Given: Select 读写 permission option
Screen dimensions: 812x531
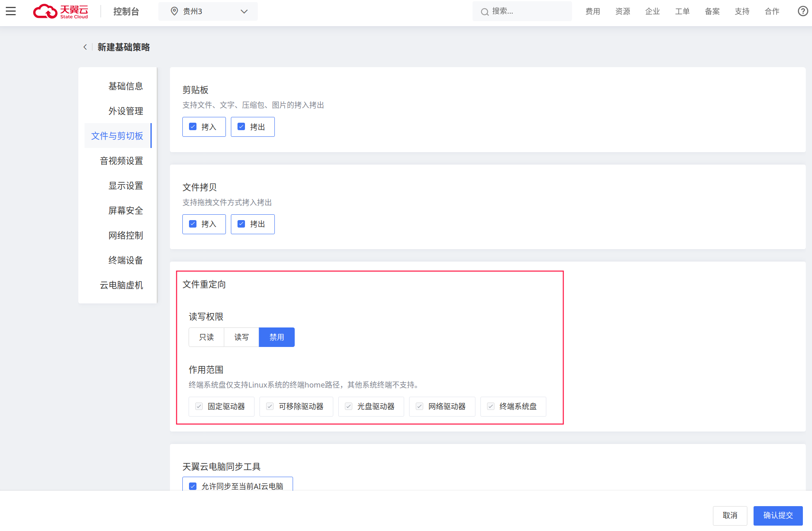Looking at the screenshot, I should click(x=241, y=337).
